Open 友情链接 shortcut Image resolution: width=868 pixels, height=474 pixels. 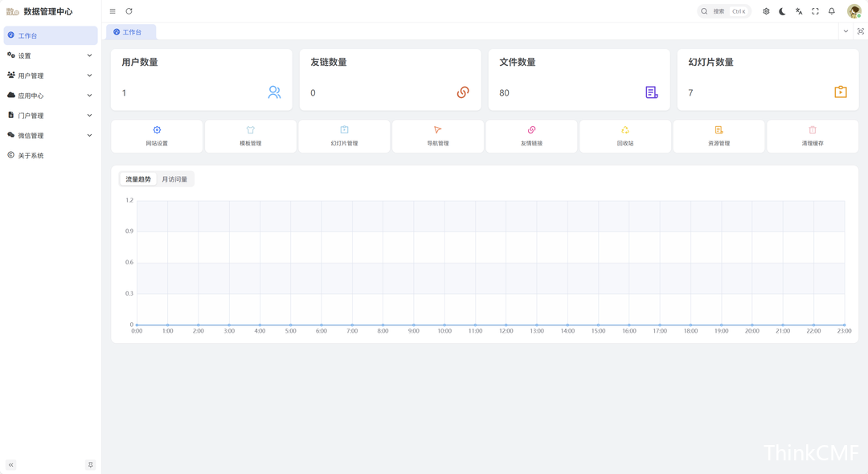tap(531, 136)
